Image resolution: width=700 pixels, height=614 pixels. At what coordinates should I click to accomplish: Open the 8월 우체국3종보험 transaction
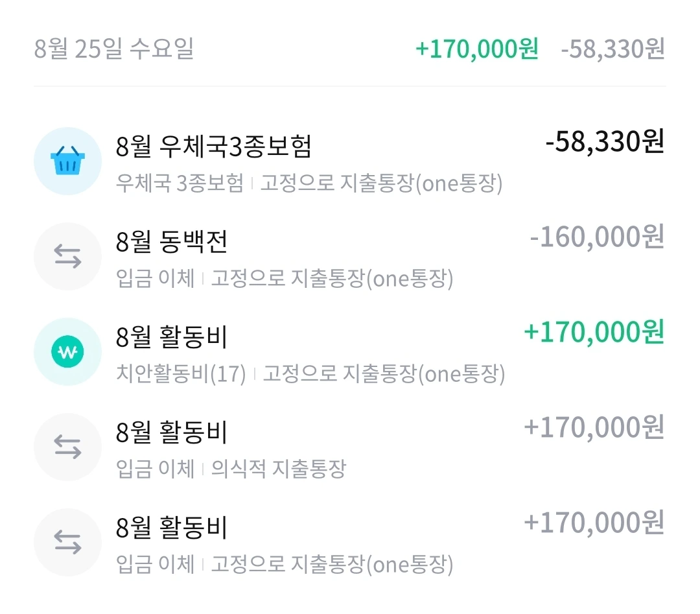point(214,147)
